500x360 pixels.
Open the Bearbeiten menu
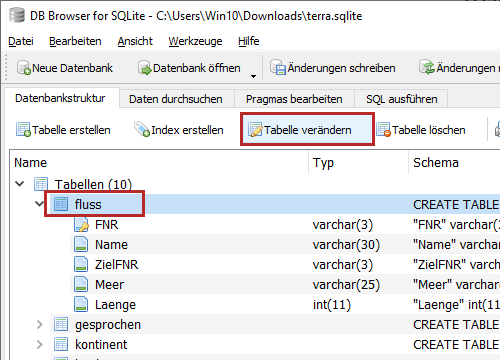[75, 41]
